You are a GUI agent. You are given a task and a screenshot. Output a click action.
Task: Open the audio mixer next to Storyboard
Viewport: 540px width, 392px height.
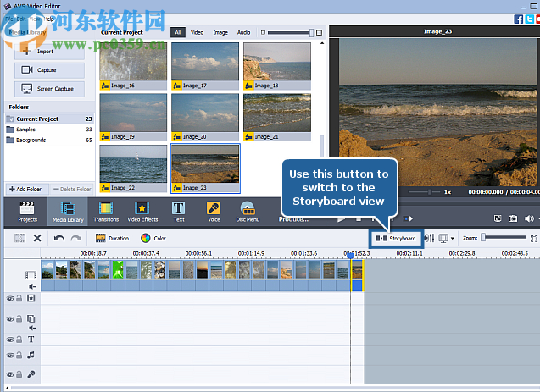[429, 238]
